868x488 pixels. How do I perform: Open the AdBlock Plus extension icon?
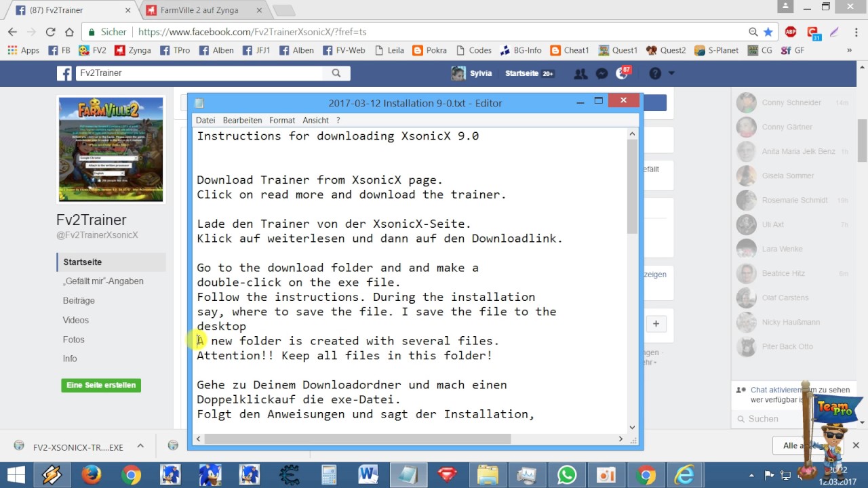(791, 32)
